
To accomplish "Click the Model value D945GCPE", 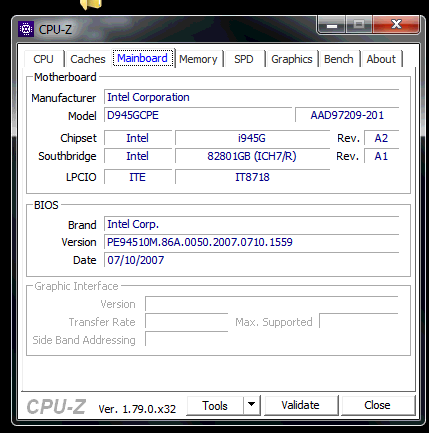I will click(x=198, y=115).
